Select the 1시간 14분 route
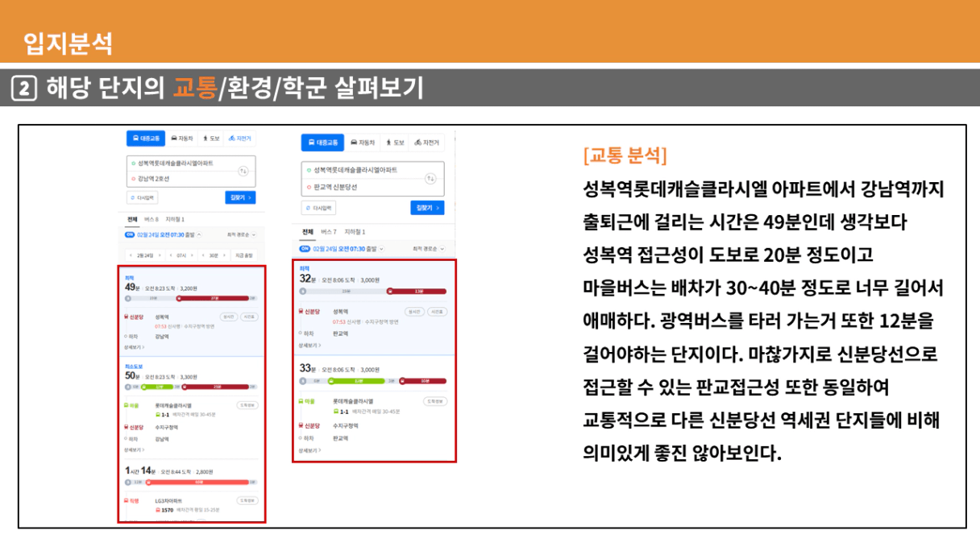This screenshot has width=980, height=551. [x=192, y=491]
